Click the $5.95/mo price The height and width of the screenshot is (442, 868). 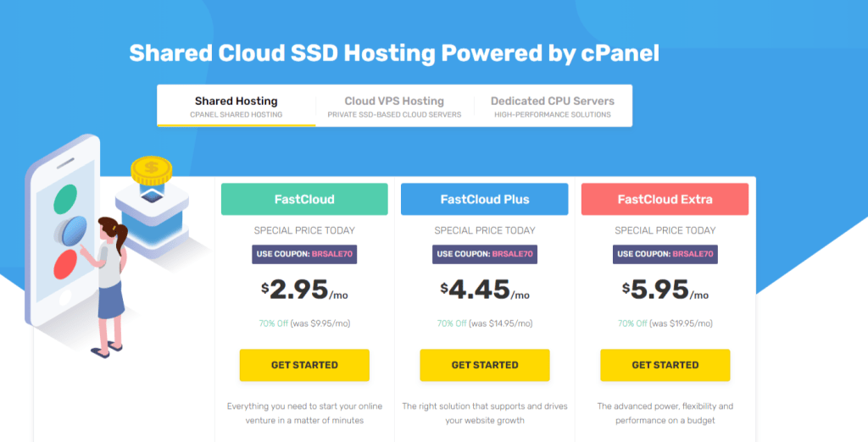(x=665, y=290)
